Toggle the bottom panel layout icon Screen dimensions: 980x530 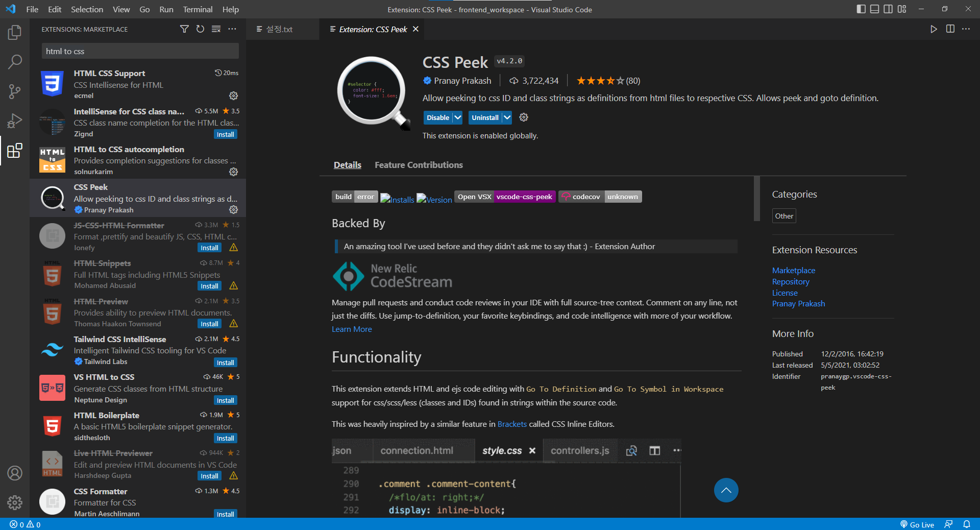click(874, 9)
